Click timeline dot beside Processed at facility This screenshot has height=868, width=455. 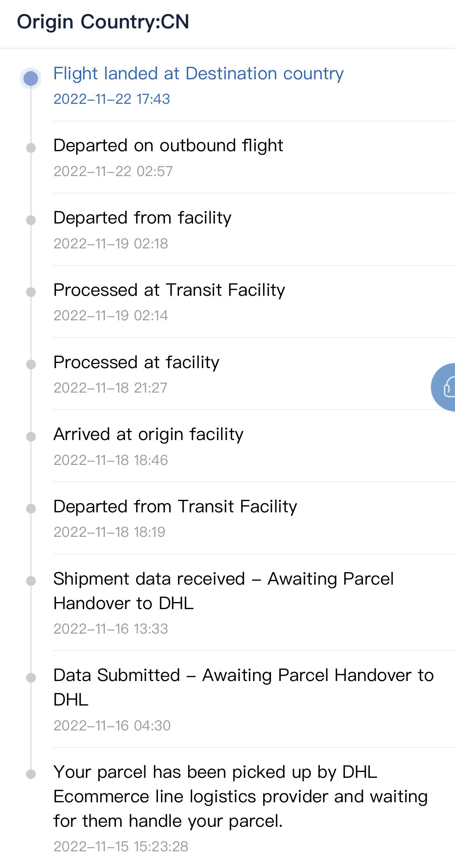tap(31, 364)
